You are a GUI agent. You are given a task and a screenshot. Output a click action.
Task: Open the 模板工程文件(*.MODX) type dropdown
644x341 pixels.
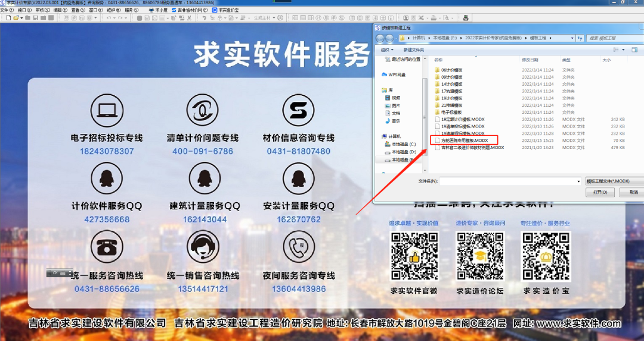click(614, 181)
